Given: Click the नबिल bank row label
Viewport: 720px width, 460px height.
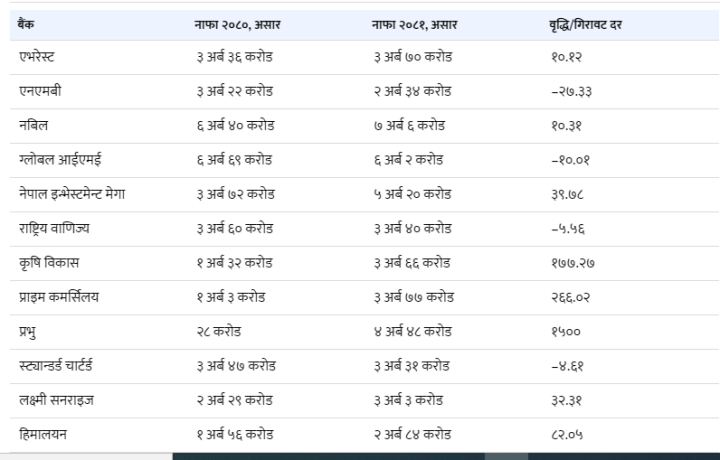Looking at the screenshot, I should pos(34,125).
